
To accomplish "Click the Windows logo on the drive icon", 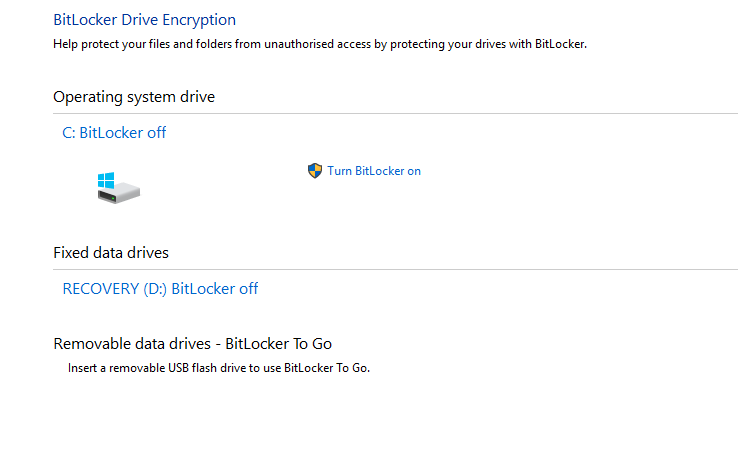I will pyautogui.click(x=107, y=181).
